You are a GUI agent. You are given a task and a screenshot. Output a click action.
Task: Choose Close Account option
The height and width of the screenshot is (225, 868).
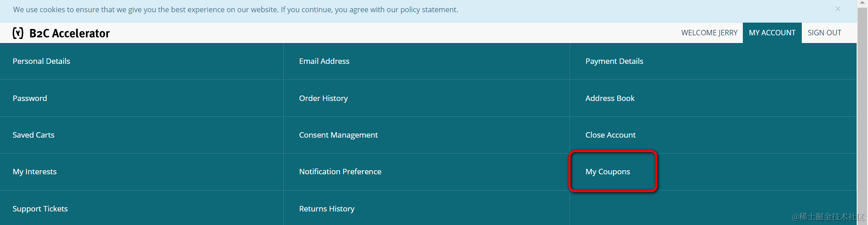pos(610,135)
